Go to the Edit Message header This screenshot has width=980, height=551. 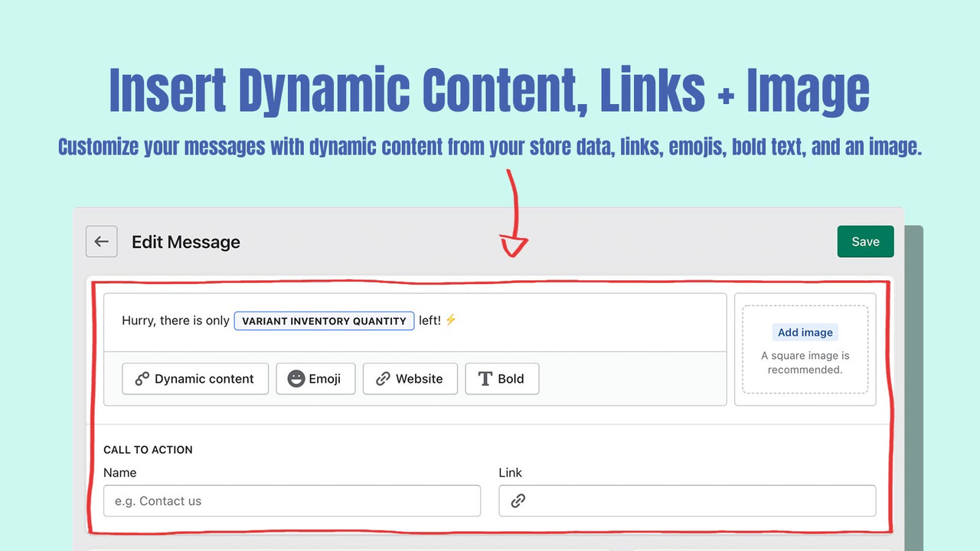185,241
